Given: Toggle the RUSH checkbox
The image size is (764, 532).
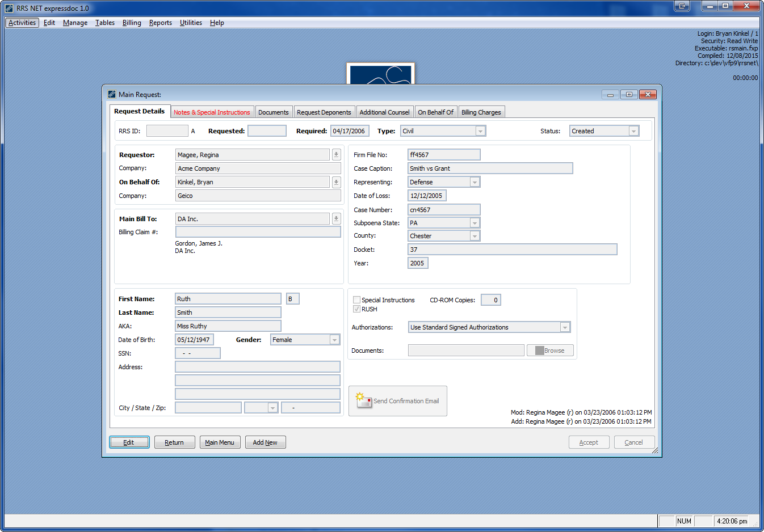Looking at the screenshot, I should pyautogui.click(x=356, y=309).
